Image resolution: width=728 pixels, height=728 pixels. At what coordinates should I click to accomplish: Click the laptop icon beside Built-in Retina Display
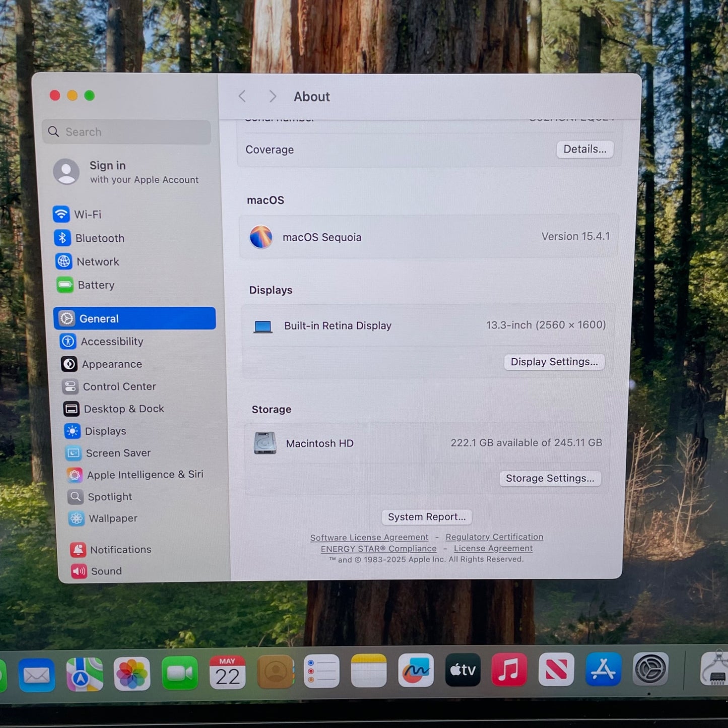[263, 326]
